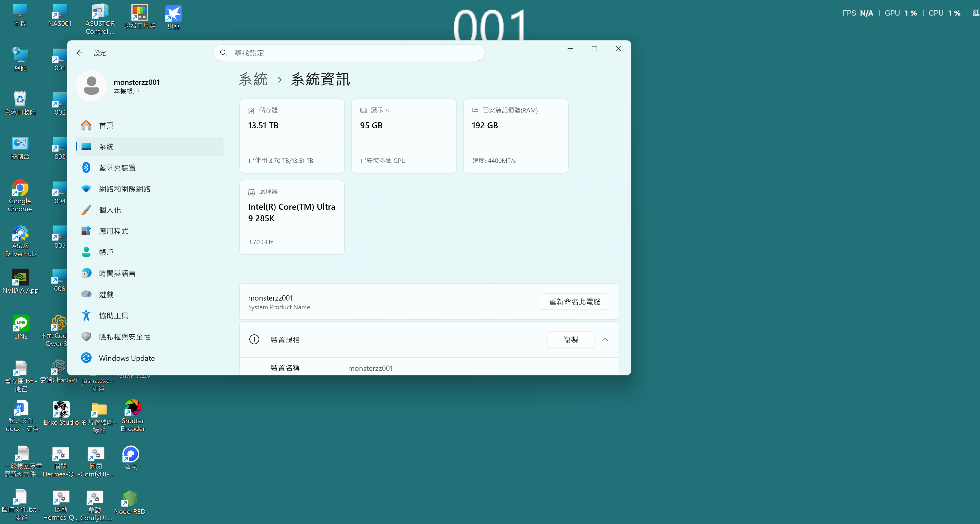Click the monsterzz001 account avatar
980x524 pixels.
tap(92, 86)
